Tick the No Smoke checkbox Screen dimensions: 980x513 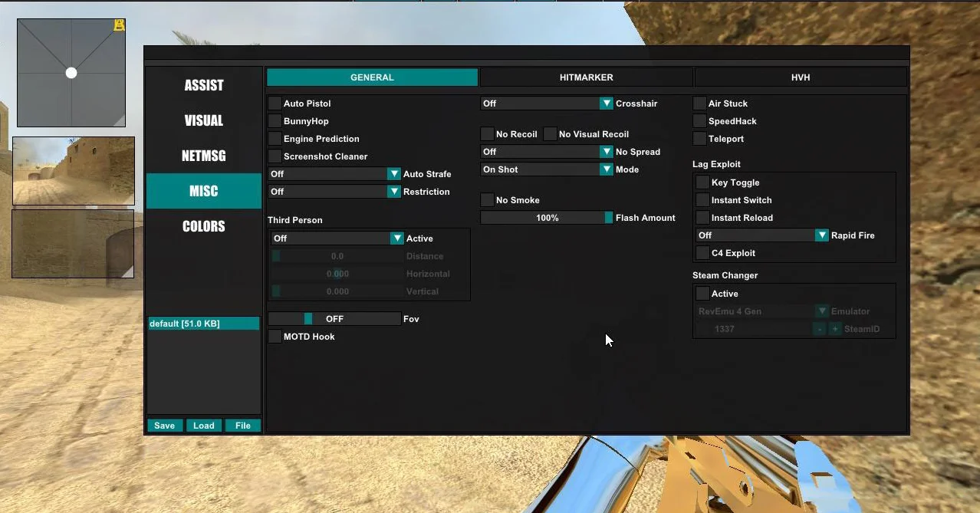click(x=487, y=200)
